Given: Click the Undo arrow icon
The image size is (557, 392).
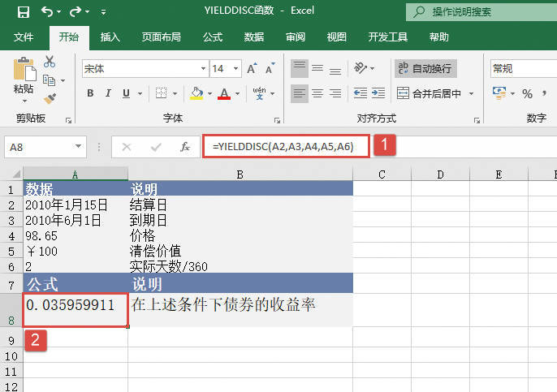Looking at the screenshot, I should click(x=47, y=11).
